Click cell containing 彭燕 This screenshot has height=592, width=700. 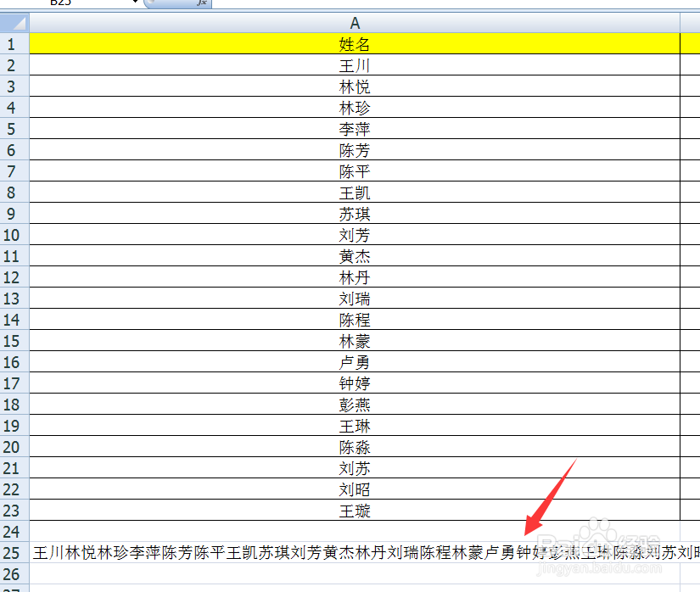pos(355,405)
